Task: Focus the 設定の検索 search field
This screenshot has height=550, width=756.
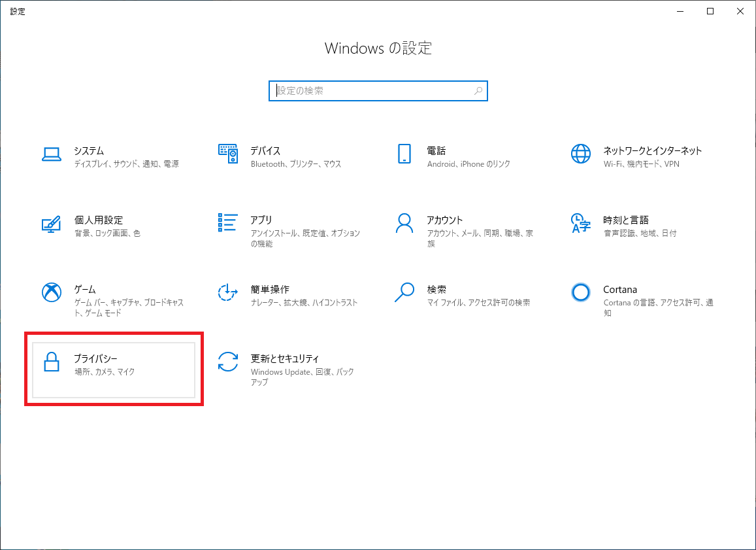Action: 378,91
